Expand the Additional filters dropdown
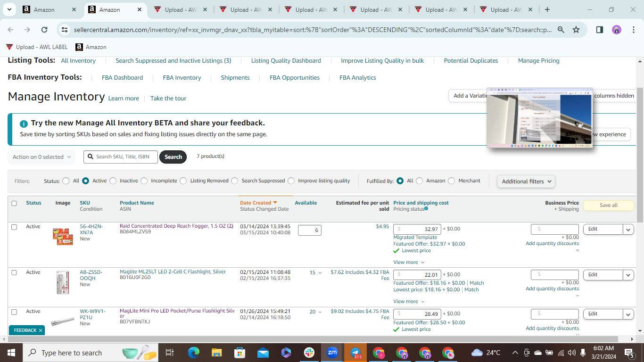644x362 pixels. (x=526, y=181)
